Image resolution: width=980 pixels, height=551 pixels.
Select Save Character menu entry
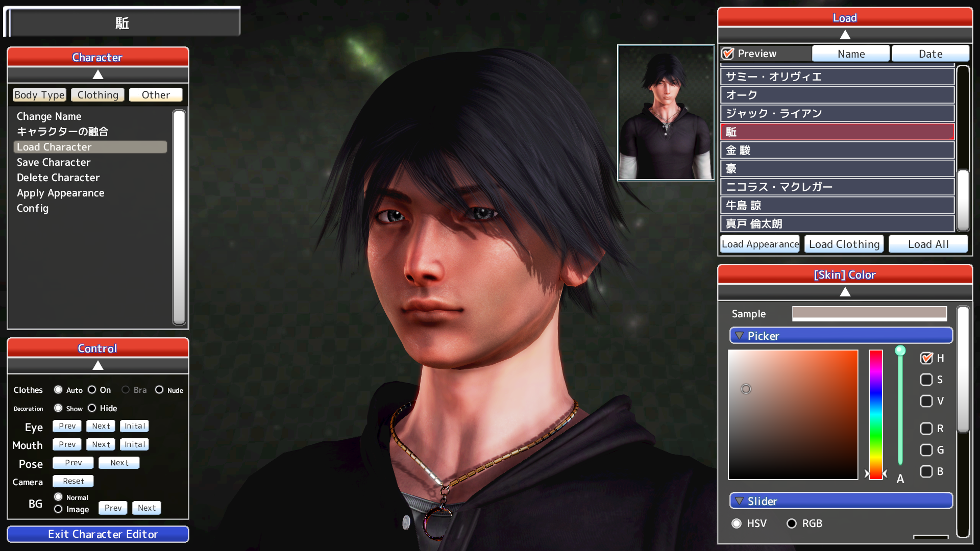point(54,162)
